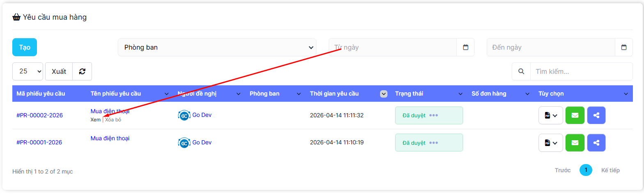644x194 pixels.
Task: Open PDF options for PR-00002-2026
Action: click(550, 115)
